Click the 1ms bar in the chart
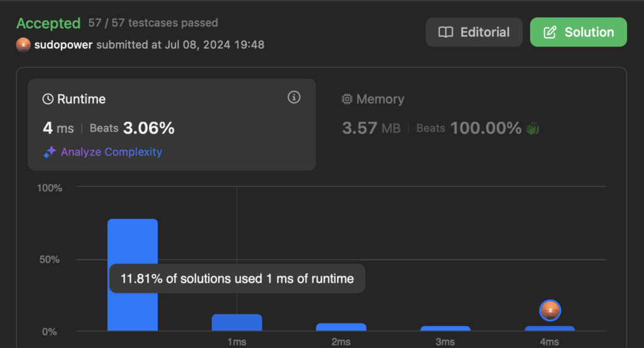This screenshot has height=348, width=644. [x=237, y=323]
